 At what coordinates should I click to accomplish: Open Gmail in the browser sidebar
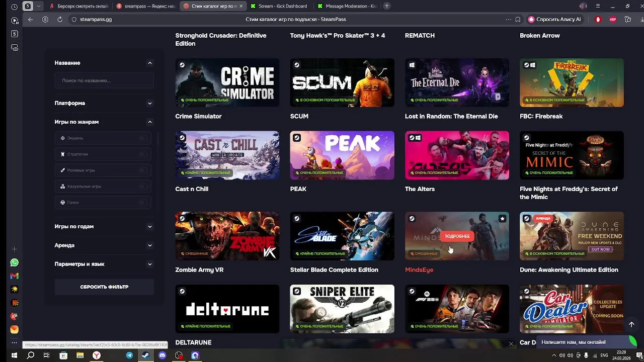tap(14, 276)
